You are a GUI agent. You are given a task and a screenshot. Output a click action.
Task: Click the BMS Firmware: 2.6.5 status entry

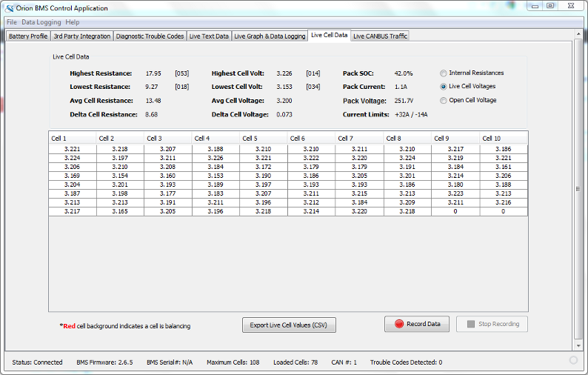click(104, 362)
